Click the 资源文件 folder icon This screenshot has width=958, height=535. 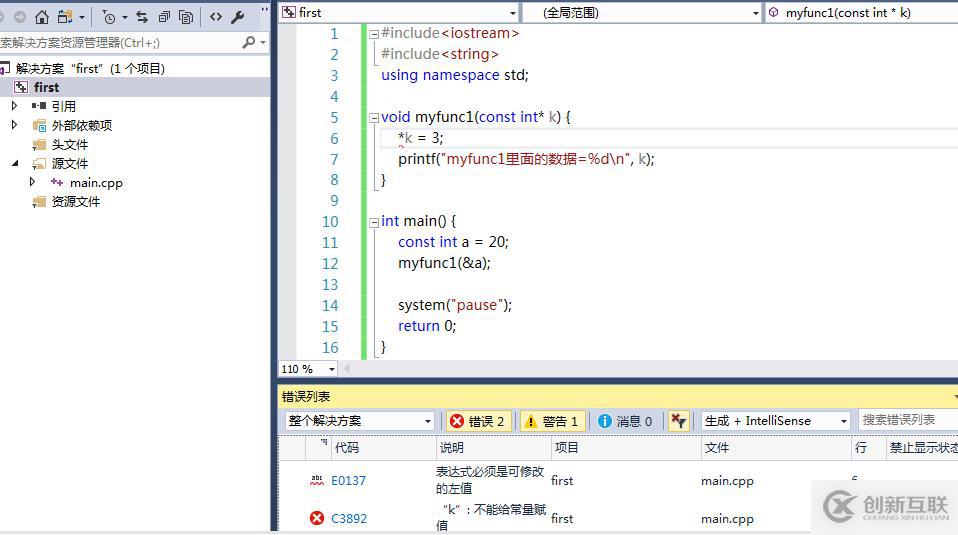coord(39,202)
